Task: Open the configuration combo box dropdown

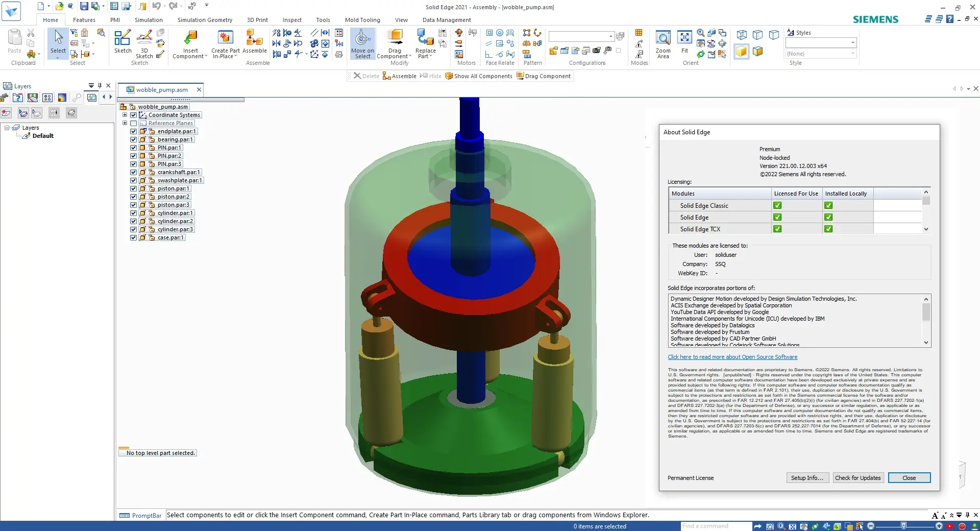Action: click(610, 36)
